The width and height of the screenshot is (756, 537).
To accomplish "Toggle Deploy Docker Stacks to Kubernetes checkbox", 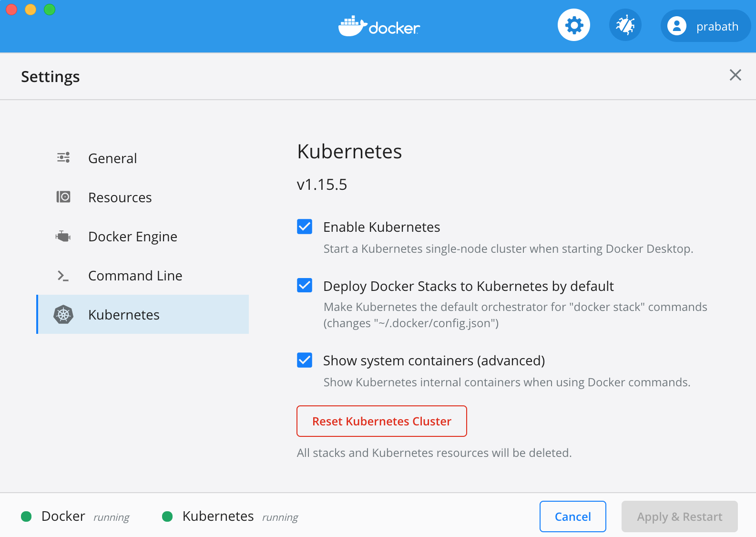I will point(305,286).
